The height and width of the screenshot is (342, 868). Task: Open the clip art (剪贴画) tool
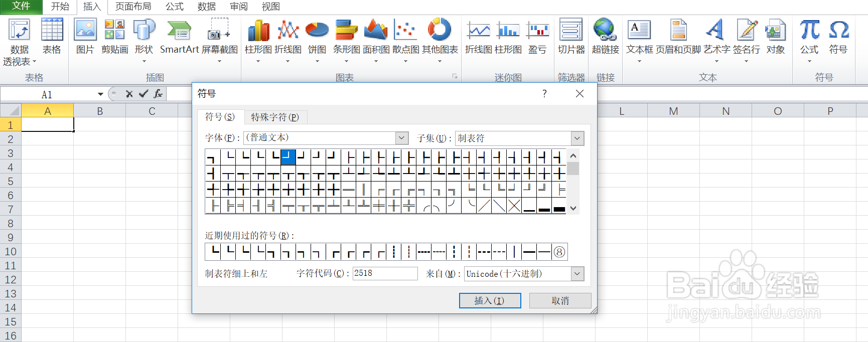coord(114,37)
